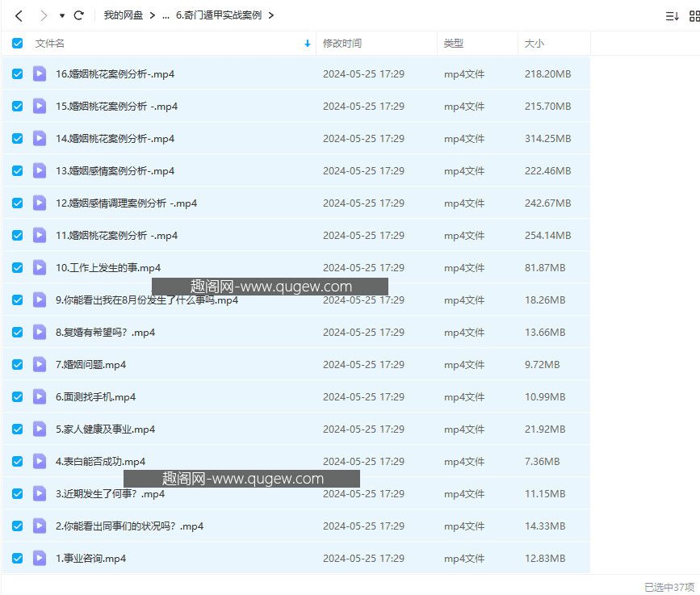Click video icon of 6.面测找手机.mp4

40,397
